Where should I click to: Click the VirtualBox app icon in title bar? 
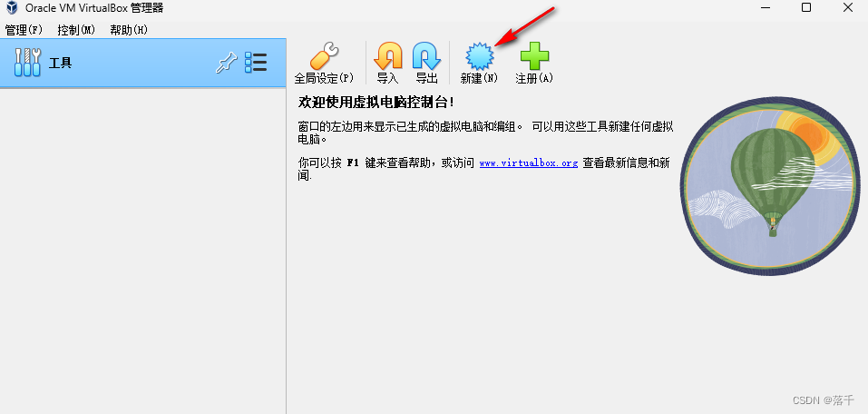(12, 8)
